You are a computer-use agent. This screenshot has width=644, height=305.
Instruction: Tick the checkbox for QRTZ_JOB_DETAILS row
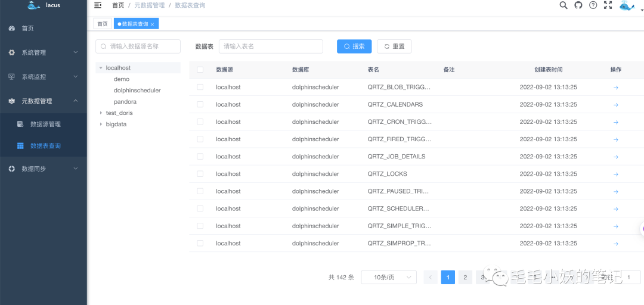tap(200, 157)
